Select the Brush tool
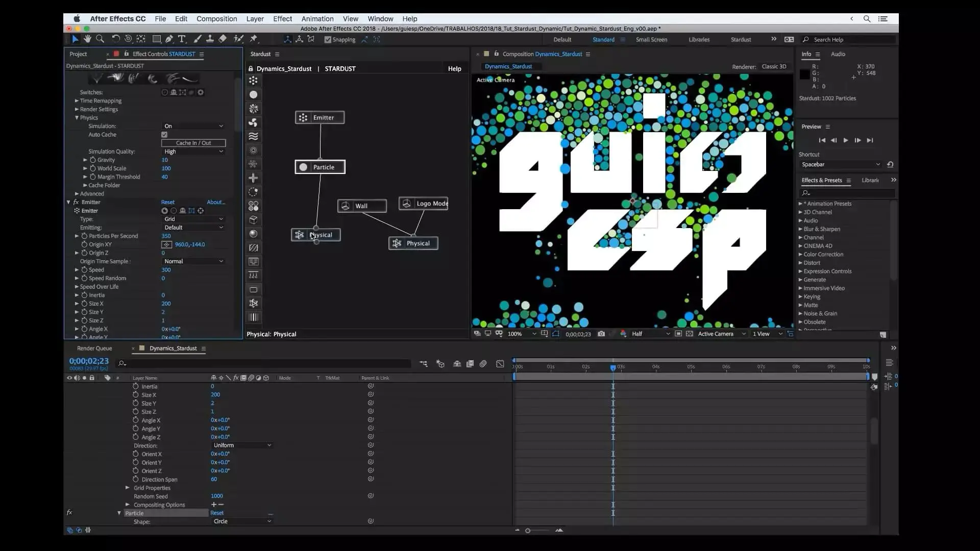 point(197,39)
